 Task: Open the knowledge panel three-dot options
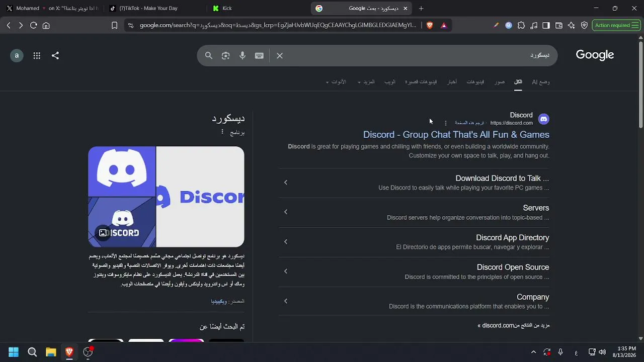click(x=222, y=132)
